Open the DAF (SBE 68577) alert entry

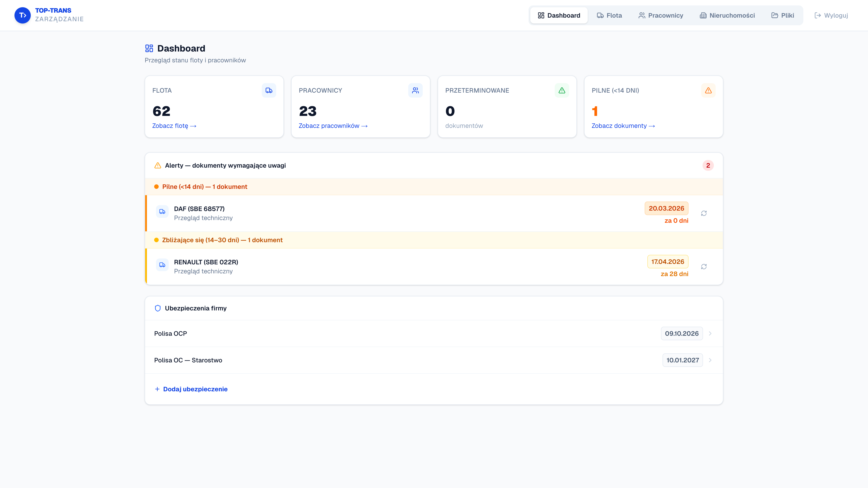pyautogui.click(x=434, y=213)
